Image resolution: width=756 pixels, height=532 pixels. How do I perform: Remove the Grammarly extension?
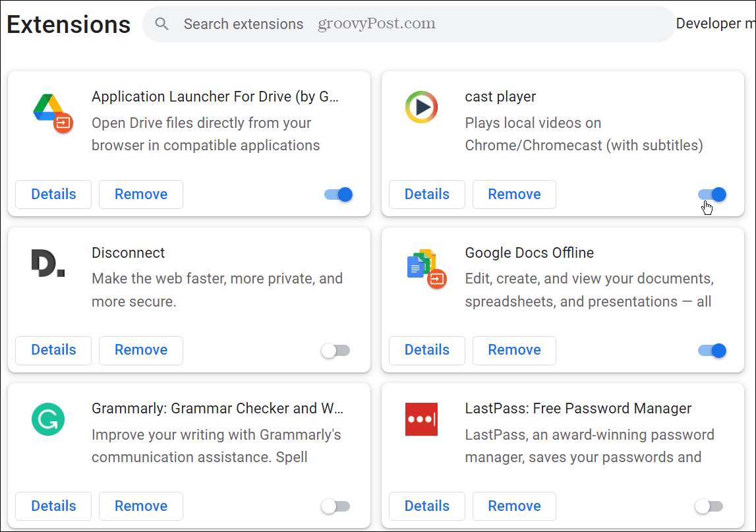pos(141,506)
